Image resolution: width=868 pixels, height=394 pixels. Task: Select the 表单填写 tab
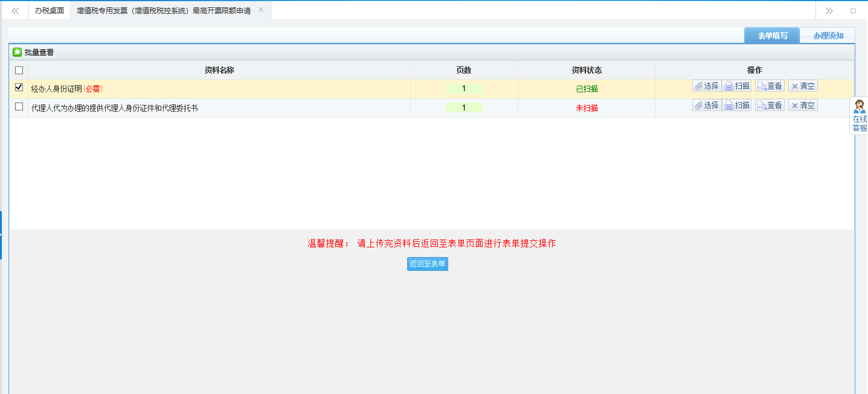pyautogui.click(x=771, y=35)
